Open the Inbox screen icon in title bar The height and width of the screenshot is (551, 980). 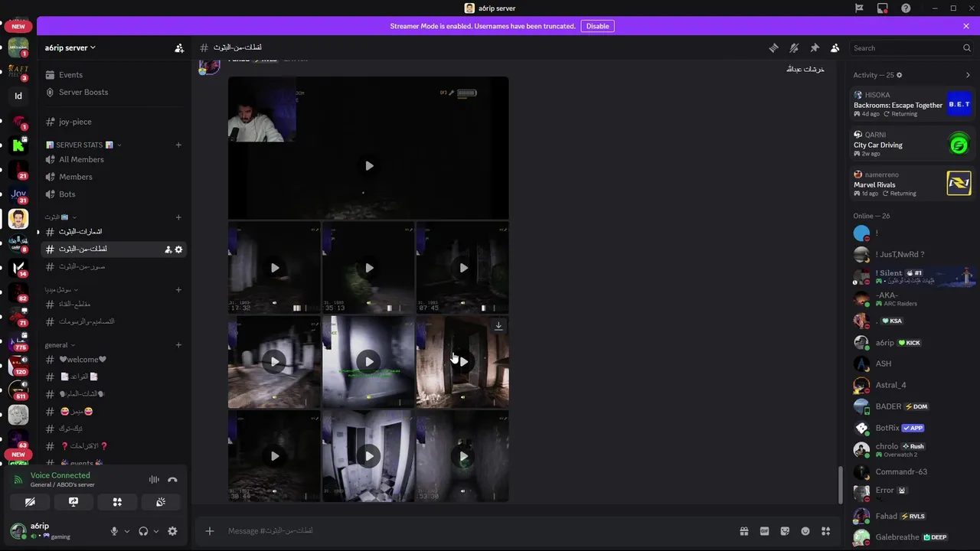(x=883, y=8)
